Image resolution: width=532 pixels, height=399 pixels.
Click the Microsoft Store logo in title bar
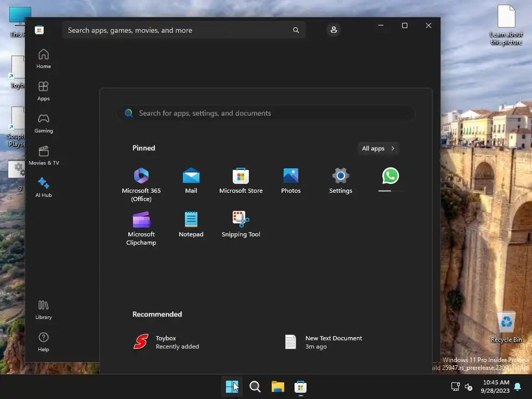pyautogui.click(x=39, y=30)
